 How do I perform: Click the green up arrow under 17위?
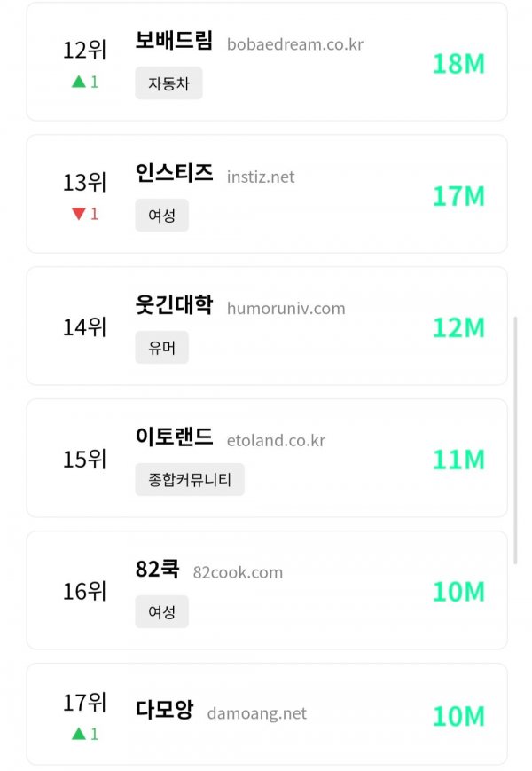click(x=79, y=734)
